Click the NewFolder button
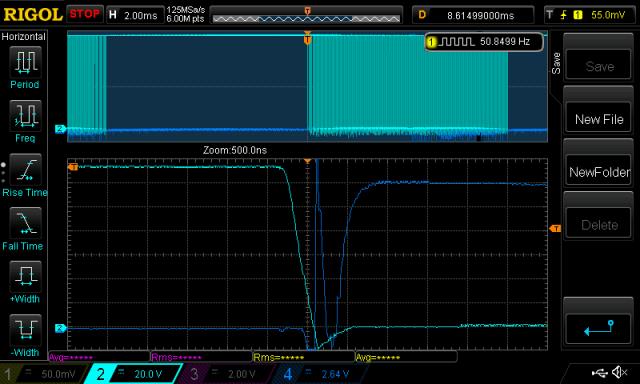Image resolution: width=640 pixels, height=384 pixels. tap(598, 172)
